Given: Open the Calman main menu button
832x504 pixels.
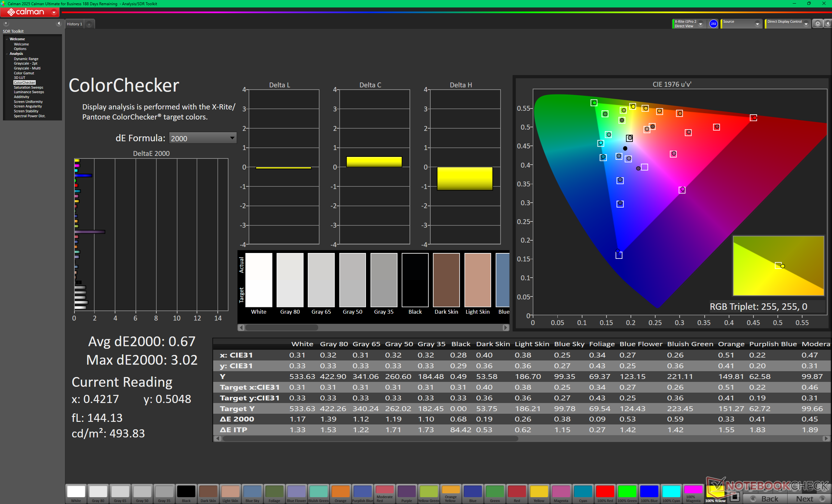Looking at the screenshot, I should (30, 12).
